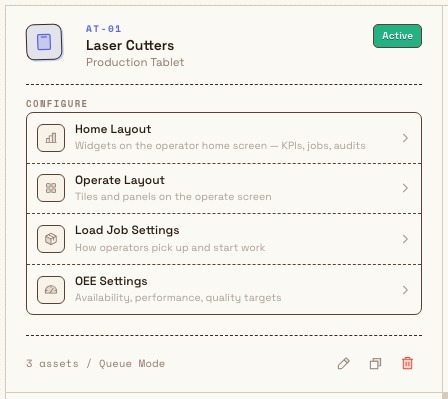Viewport: 448px width, 399px height.
Task: Click the CONFIGURE section heading
Action: pos(57,104)
